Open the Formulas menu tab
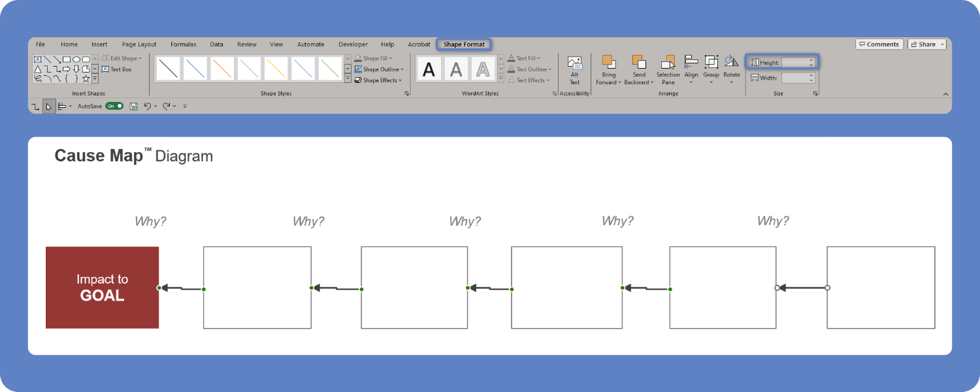This screenshot has width=980, height=392. tap(183, 44)
